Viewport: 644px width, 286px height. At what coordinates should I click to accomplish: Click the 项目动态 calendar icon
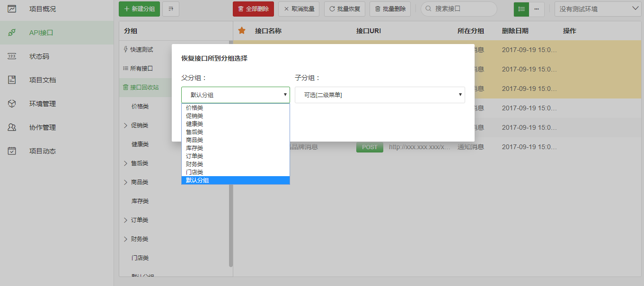point(12,151)
